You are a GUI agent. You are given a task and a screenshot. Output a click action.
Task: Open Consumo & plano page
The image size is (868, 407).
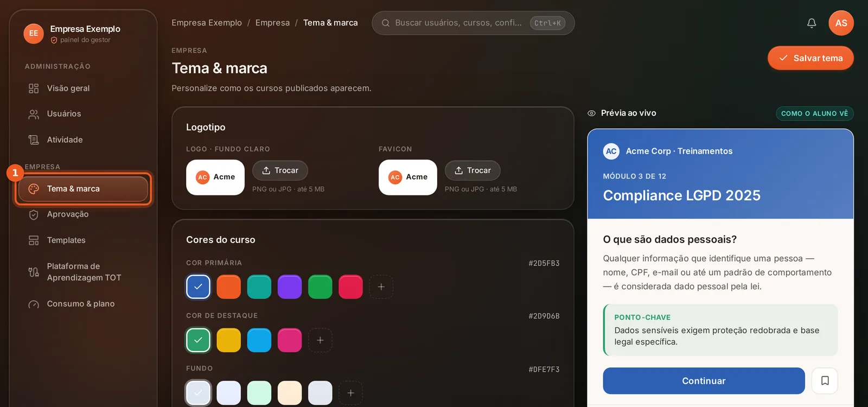click(83, 304)
